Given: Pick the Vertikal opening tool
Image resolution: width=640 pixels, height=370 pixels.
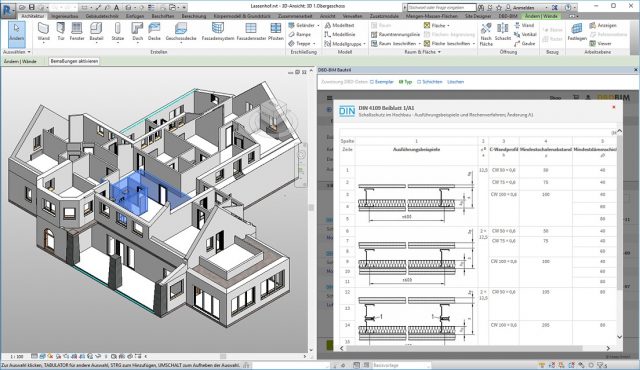Looking at the screenshot, I should 525,34.
